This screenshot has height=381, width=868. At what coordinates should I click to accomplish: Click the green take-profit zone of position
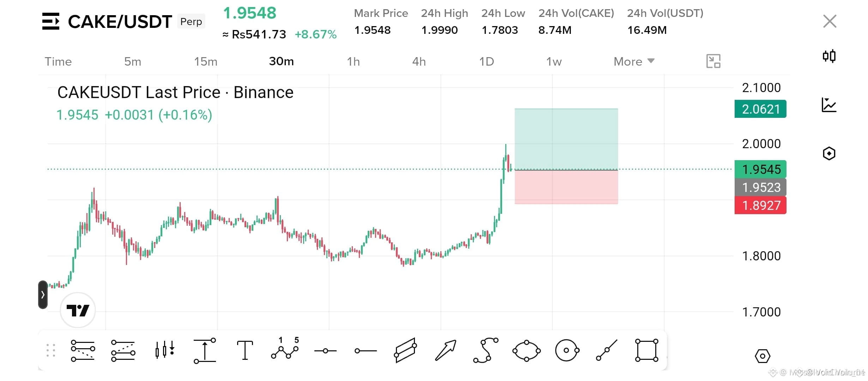(x=566, y=139)
